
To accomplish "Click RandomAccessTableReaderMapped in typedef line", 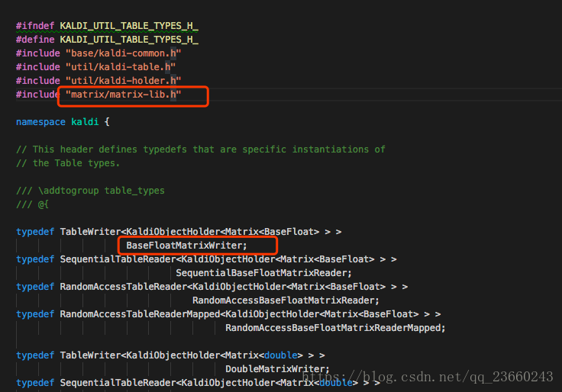I will point(140,314).
